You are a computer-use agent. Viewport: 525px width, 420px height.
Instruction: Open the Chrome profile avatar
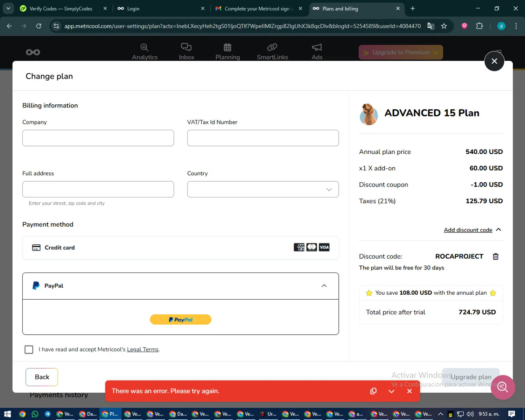501,26
